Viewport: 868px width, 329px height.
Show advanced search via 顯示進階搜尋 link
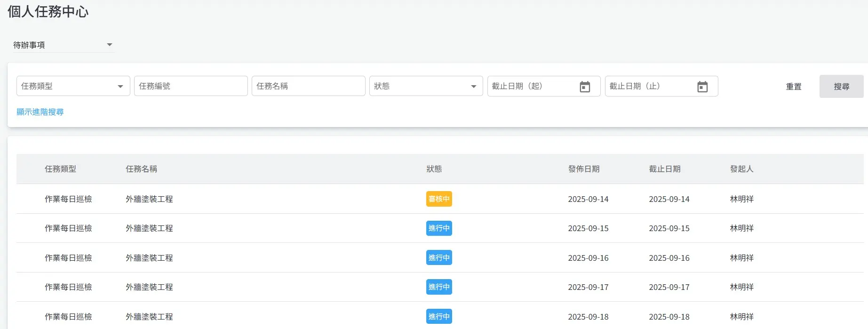click(40, 112)
